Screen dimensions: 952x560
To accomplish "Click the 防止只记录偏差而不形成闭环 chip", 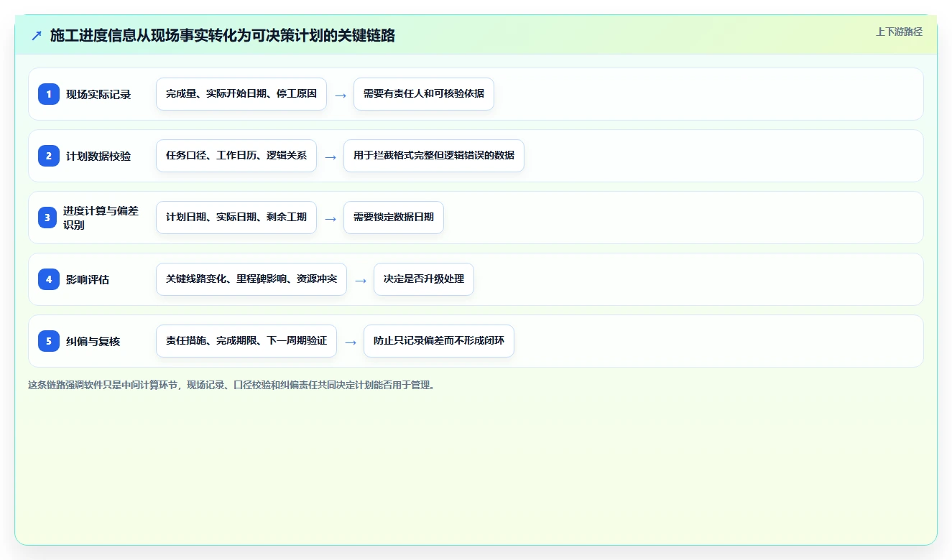I will pos(439,341).
